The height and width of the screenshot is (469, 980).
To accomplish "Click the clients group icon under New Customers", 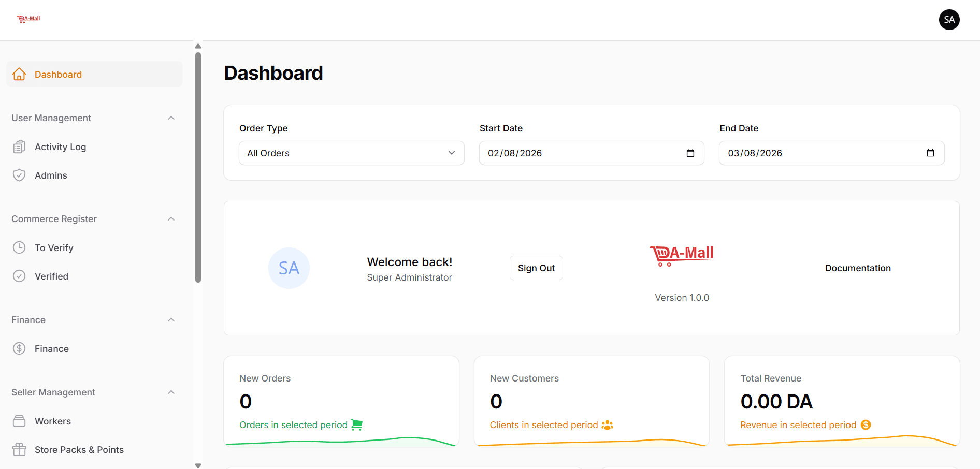I will click(x=607, y=425).
